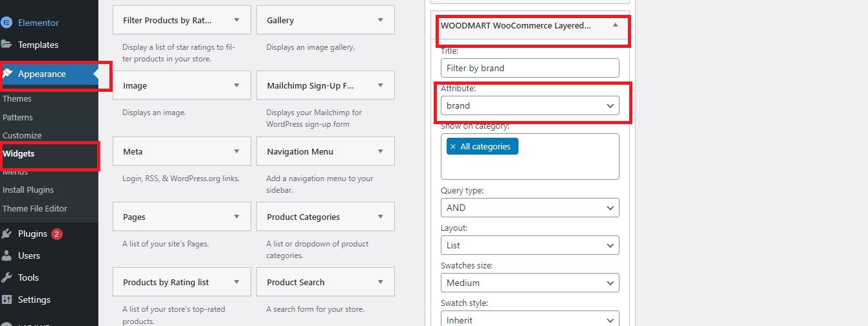Image resolution: width=868 pixels, height=326 pixels.
Task: Click the Tools wrench icon
Action: (6, 277)
